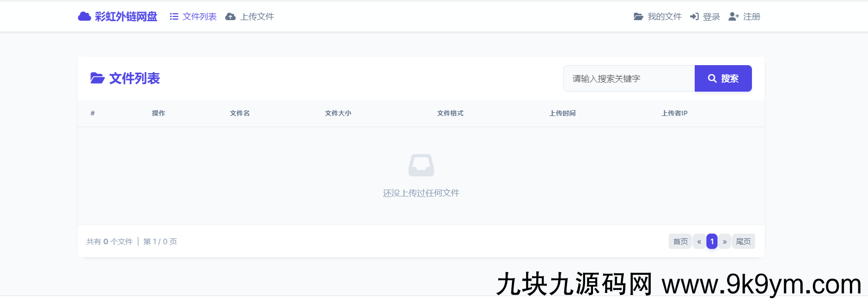Click the 上传时间 column header
Screen dimensions: 868x304
562,113
